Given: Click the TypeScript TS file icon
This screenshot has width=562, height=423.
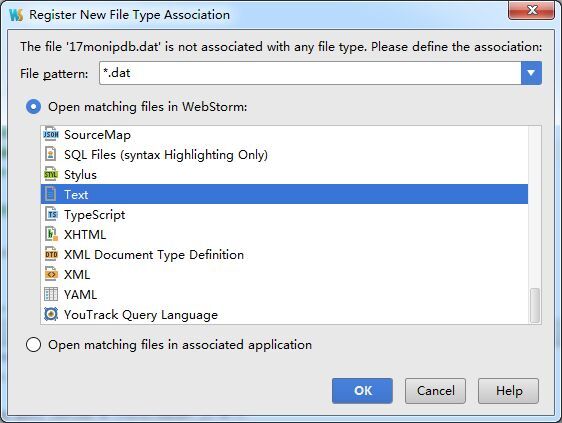Looking at the screenshot, I should coord(51,214).
